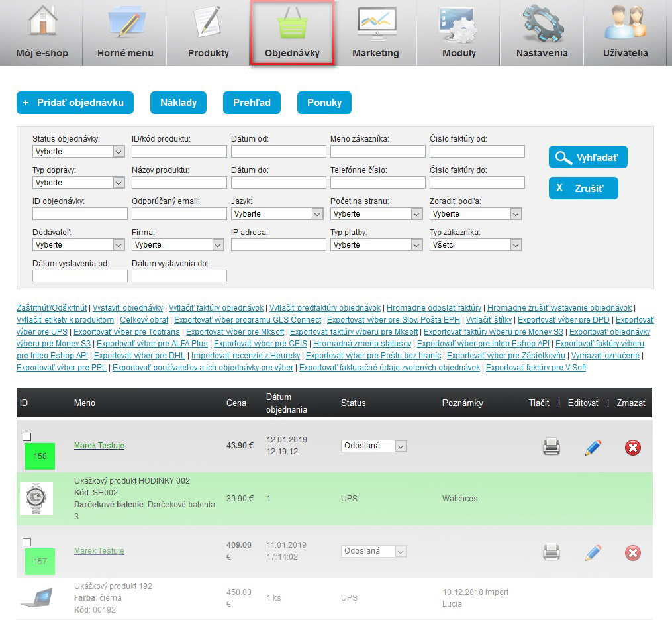Delete order 158 with red X icon
672x620 pixels.
[x=632, y=448]
